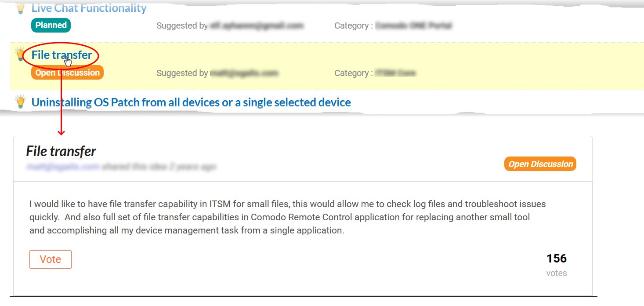
Task: Click the lightbulb icon beside Live Chat Functionality
Action: (20, 8)
